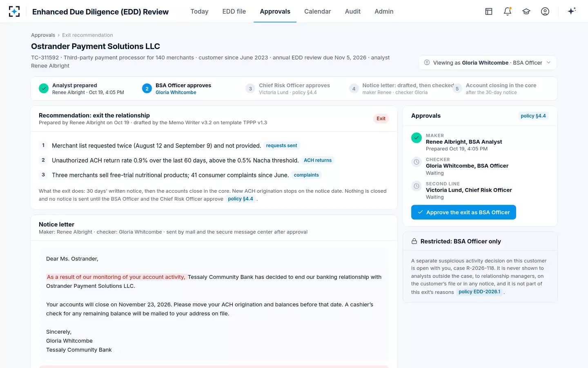Click the Ostrander Payment Solutions LLC page title
The height and width of the screenshot is (368, 588).
tap(96, 46)
